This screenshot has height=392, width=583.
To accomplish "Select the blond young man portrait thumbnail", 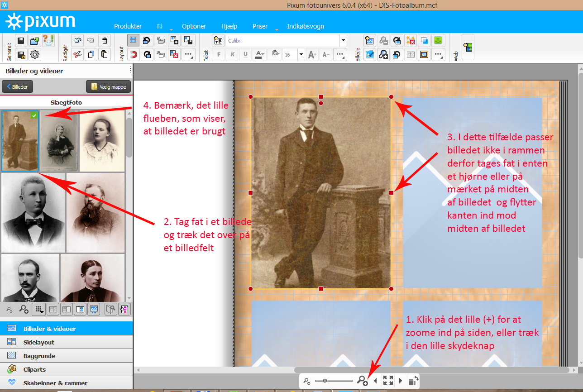I will [33, 212].
